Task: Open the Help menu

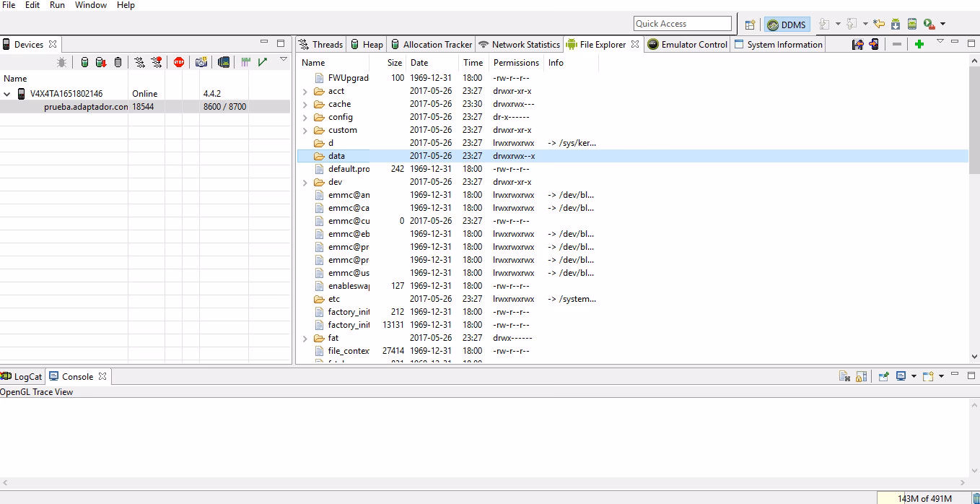Action: (126, 5)
